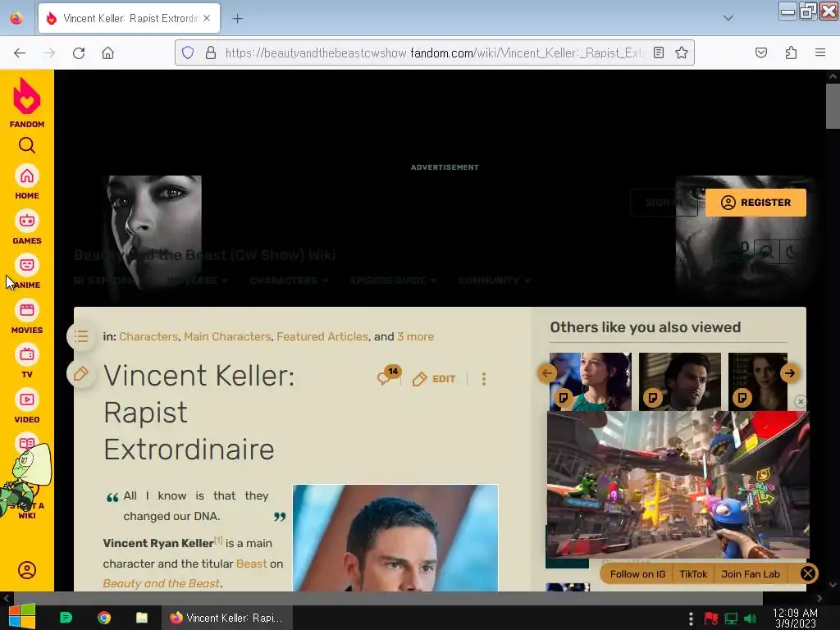Click the address bar URL field
840x630 pixels.
pos(434,52)
